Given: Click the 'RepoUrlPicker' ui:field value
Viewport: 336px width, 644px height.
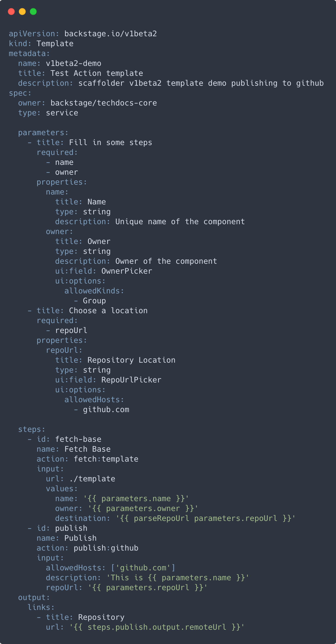Looking at the screenshot, I should pyautogui.click(x=131, y=380).
